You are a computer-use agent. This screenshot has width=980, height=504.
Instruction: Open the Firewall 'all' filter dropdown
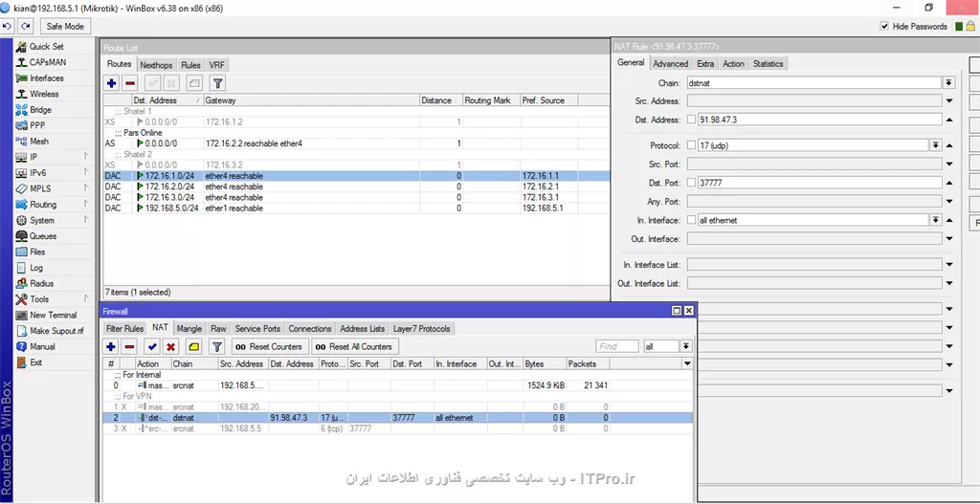pos(686,346)
